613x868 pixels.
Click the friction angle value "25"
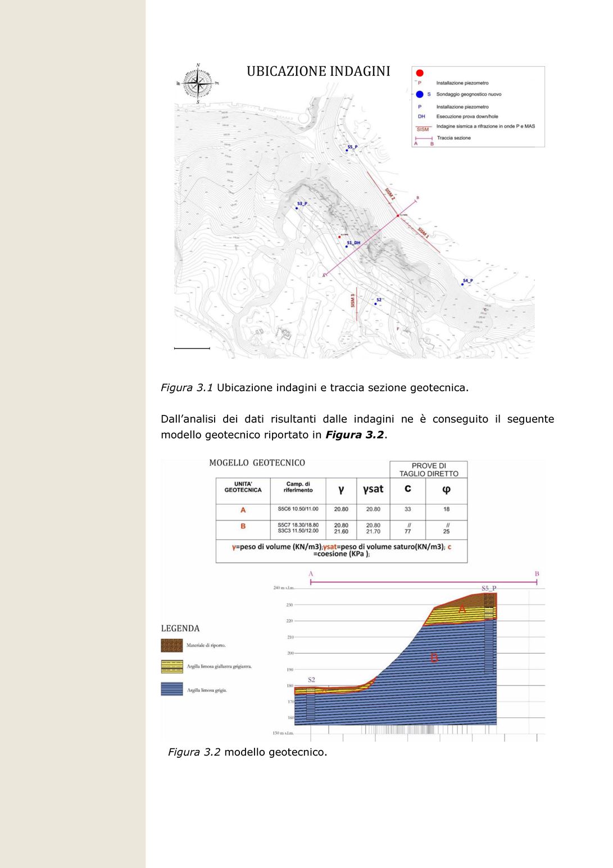click(x=446, y=531)
